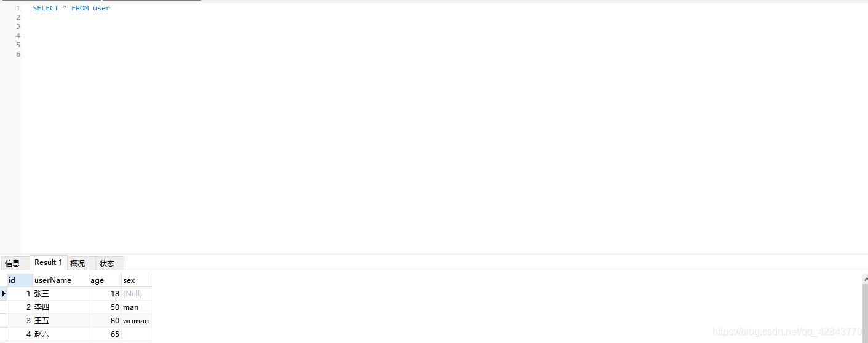
Task: Click the cell containing 赵六
Action: 60,334
